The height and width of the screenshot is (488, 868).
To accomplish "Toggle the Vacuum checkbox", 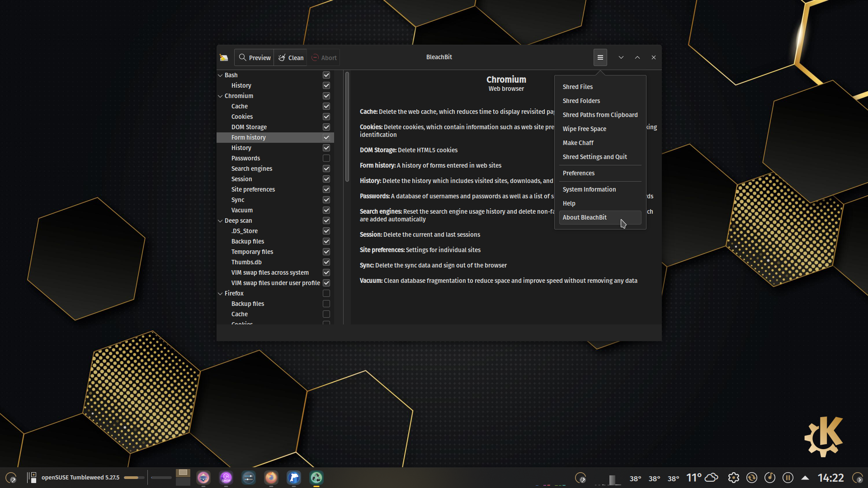I will click(x=326, y=210).
